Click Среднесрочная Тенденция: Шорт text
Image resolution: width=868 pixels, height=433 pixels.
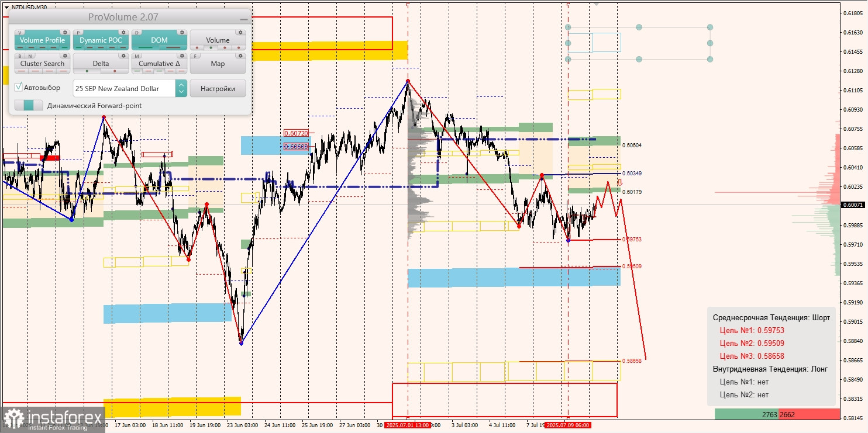[x=771, y=317]
